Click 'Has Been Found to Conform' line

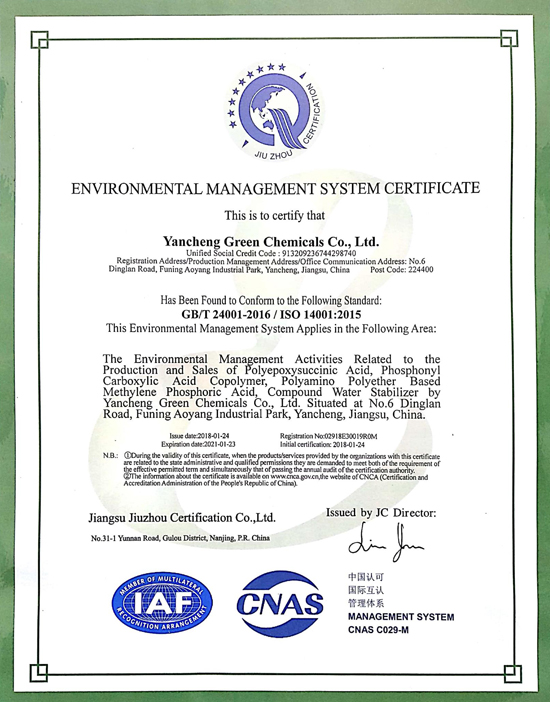click(x=271, y=300)
